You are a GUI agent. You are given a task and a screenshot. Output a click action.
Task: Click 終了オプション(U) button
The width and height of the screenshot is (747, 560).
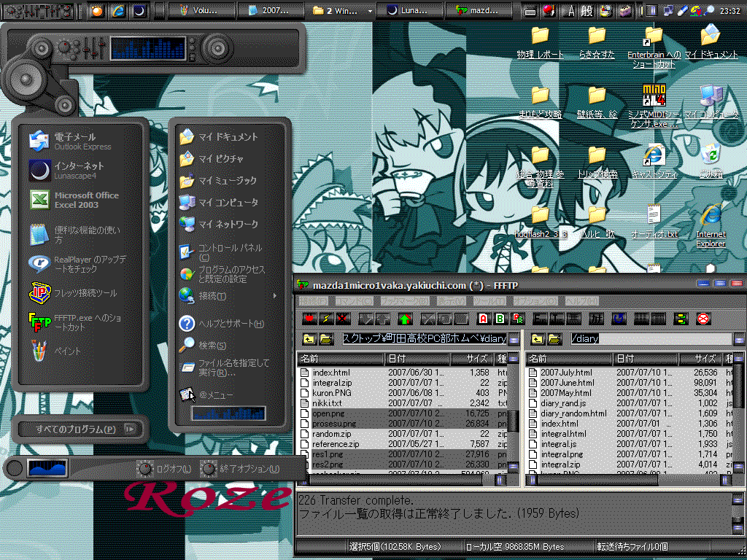(x=241, y=469)
